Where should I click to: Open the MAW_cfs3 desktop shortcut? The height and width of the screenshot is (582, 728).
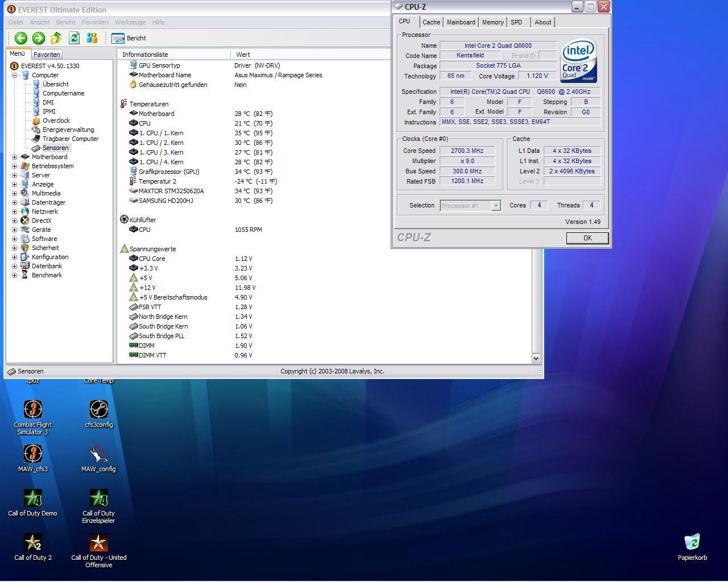coord(33,458)
